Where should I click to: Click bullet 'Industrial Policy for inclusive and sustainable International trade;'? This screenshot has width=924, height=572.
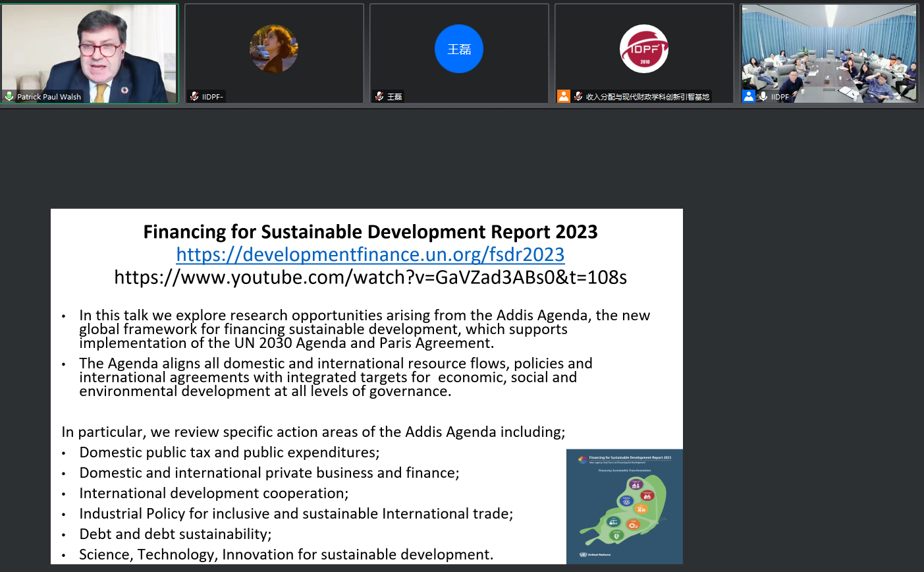tap(296, 514)
